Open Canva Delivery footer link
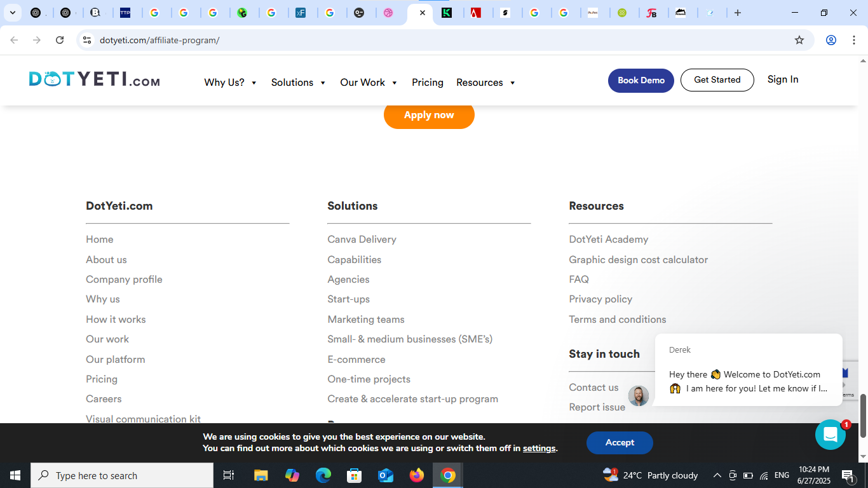Screen dimensions: 868x488 coord(362,240)
